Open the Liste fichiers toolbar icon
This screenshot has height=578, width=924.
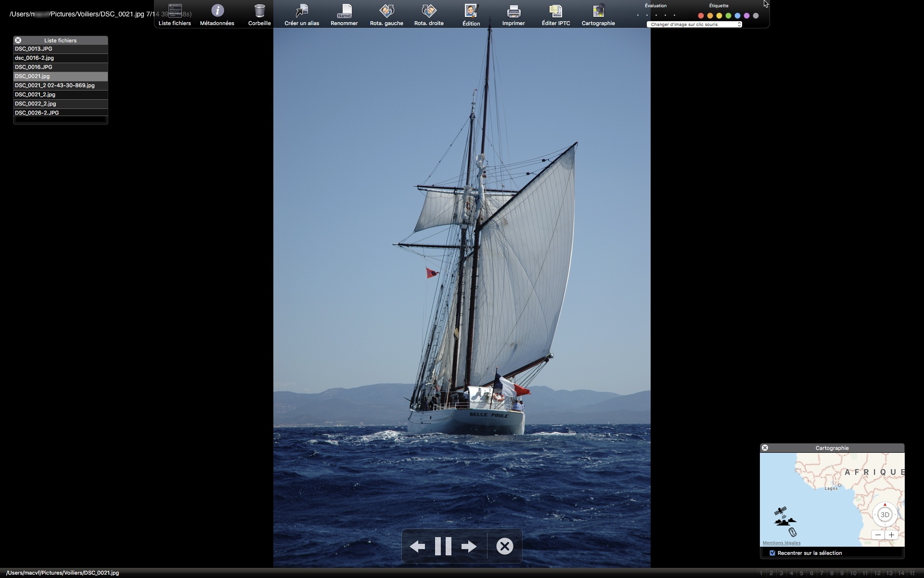175,11
